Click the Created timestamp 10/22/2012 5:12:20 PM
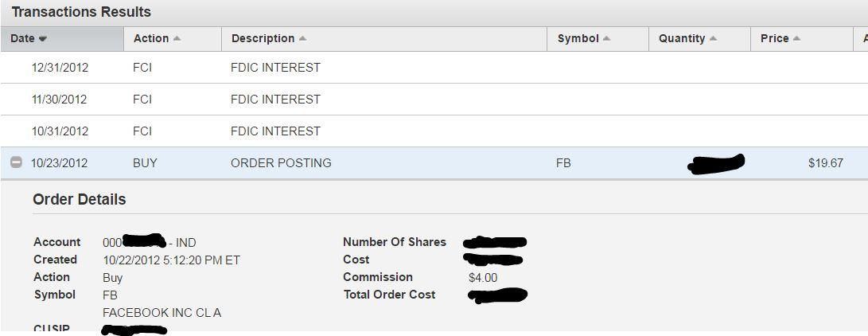The height and width of the screenshot is (336, 868). (171, 260)
